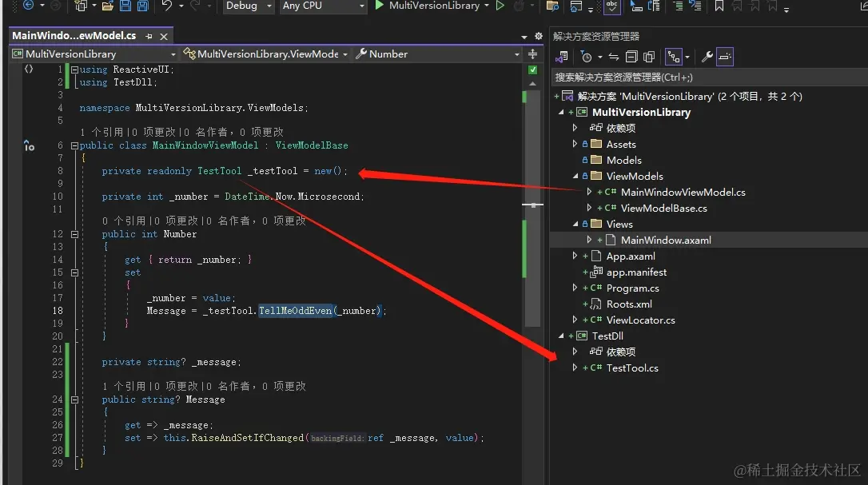Start debugging MultiVersionLibrary with green play button
The image size is (868, 485).
coord(379,6)
